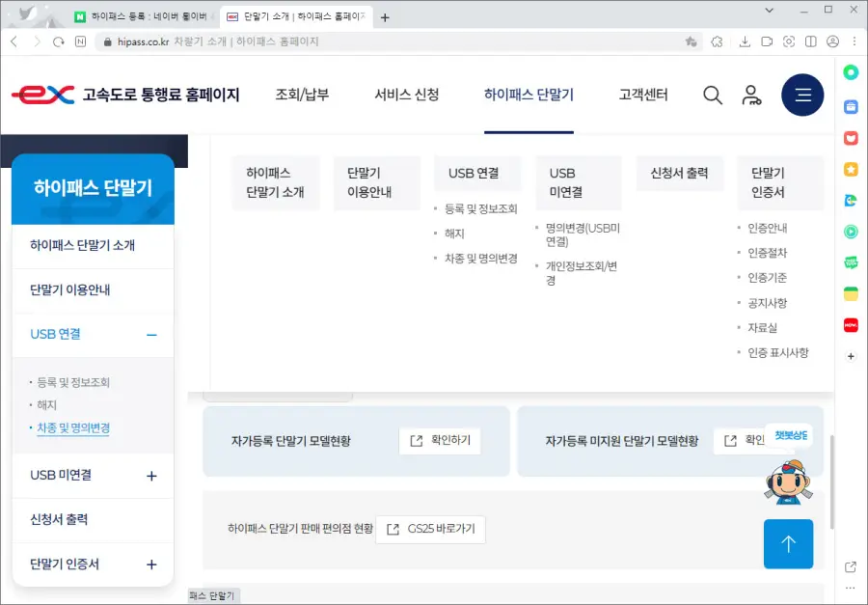The image size is (868, 605).
Task: Click the 챗봇상담 chatbot mascot
Action: tap(786, 482)
